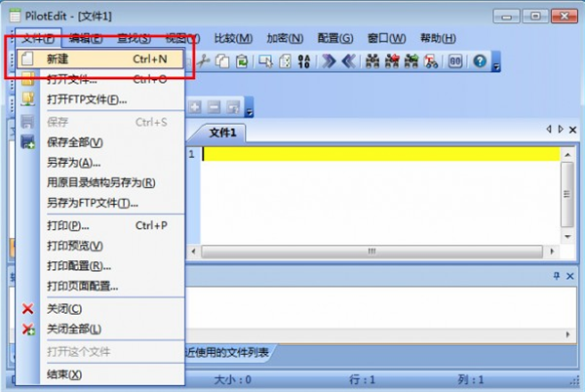
Task: Open help with the blue question mark icon
Action: [480, 60]
